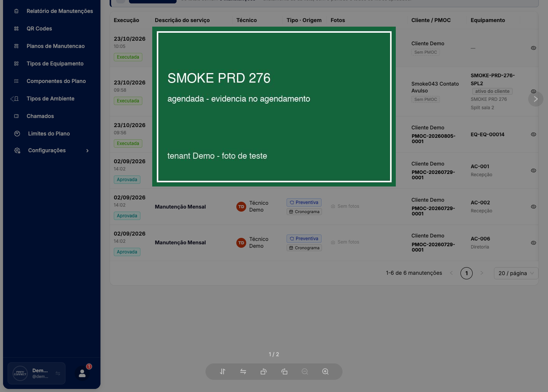This screenshot has width=548, height=392.
Task: View the AC-001 row via eye icon
Action: 534,171
